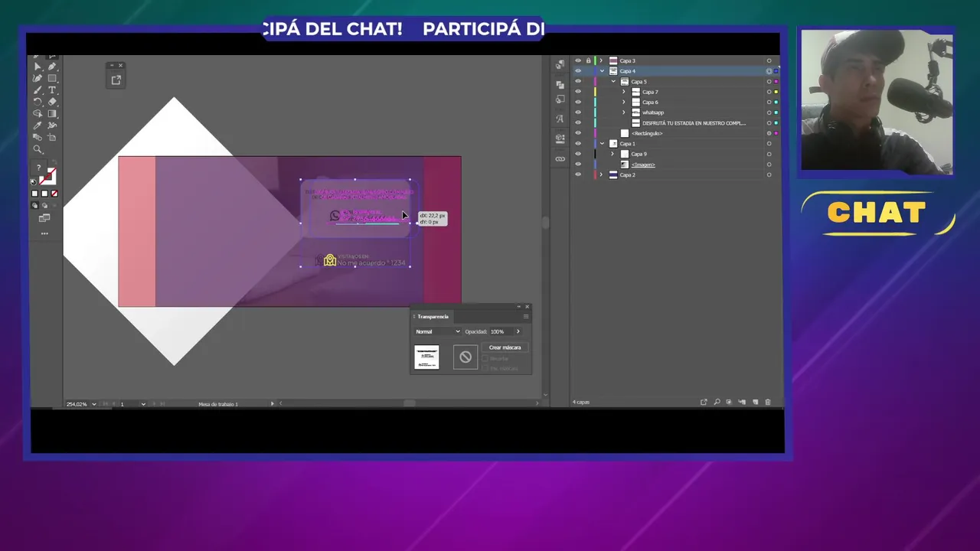Open the Character glyph A panel icon
980x551 pixels.
pyautogui.click(x=560, y=119)
